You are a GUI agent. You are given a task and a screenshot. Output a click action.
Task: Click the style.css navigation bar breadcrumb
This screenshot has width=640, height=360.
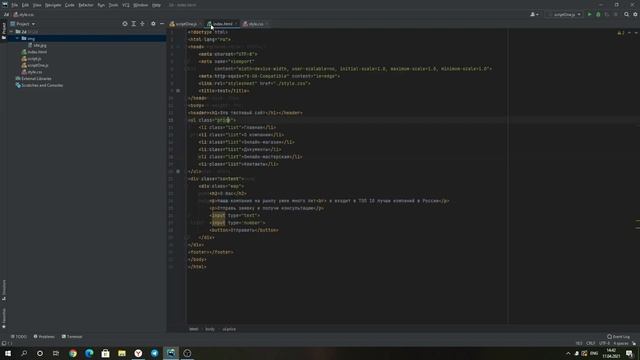pos(24,15)
